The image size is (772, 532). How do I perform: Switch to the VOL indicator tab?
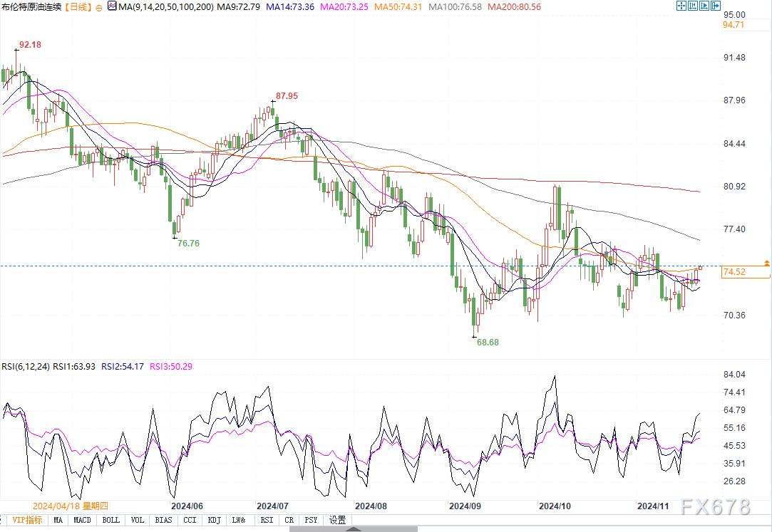[x=138, y=521]
